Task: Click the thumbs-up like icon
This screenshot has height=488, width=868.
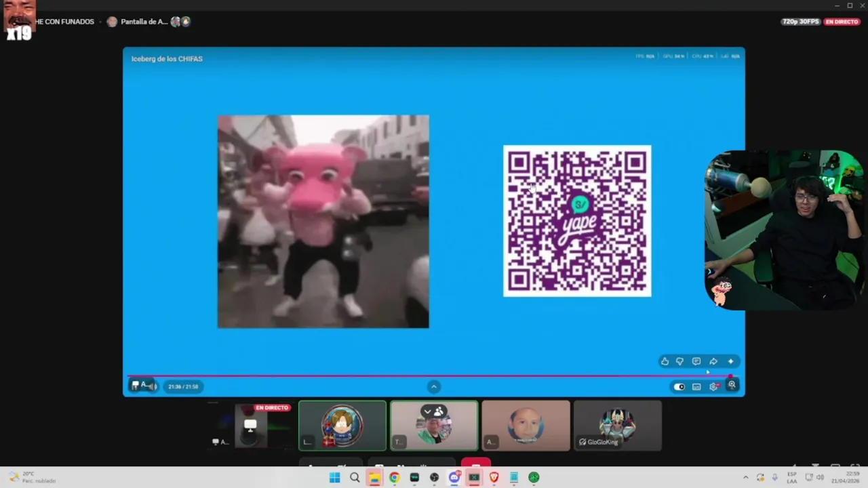Action: pyautogui.click(x=665, y=361)
